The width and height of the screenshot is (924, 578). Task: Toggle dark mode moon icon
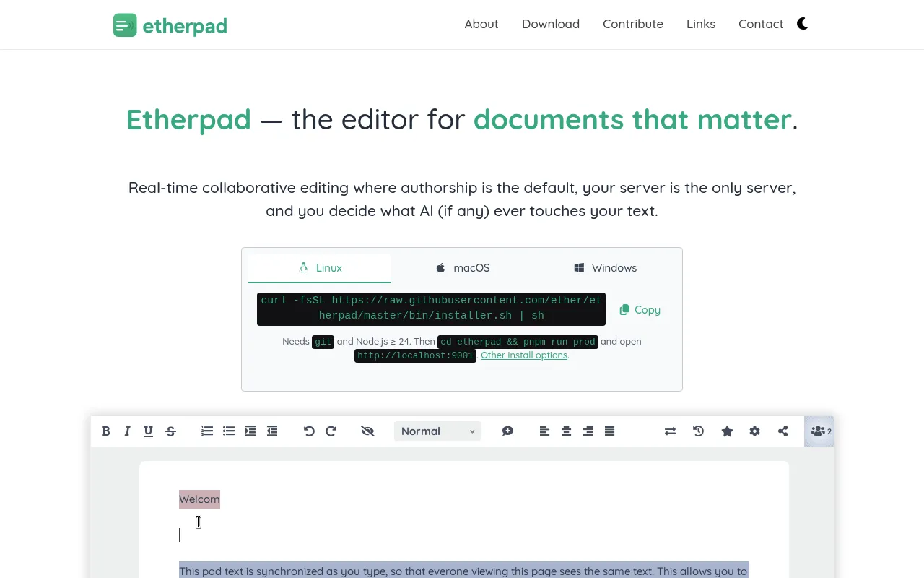point(802,24)
